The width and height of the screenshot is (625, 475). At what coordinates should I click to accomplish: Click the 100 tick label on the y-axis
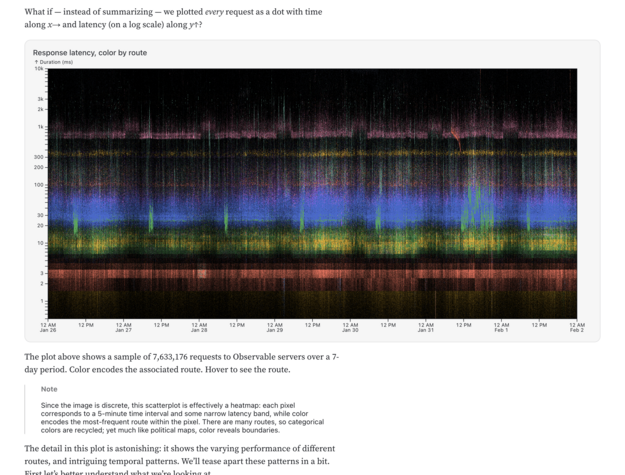(x=39, y=185)
